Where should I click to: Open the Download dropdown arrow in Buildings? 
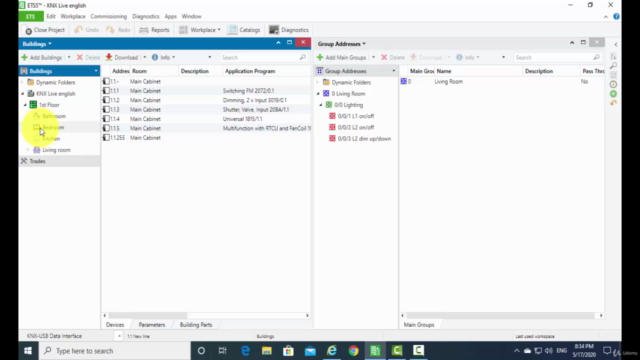144,58
